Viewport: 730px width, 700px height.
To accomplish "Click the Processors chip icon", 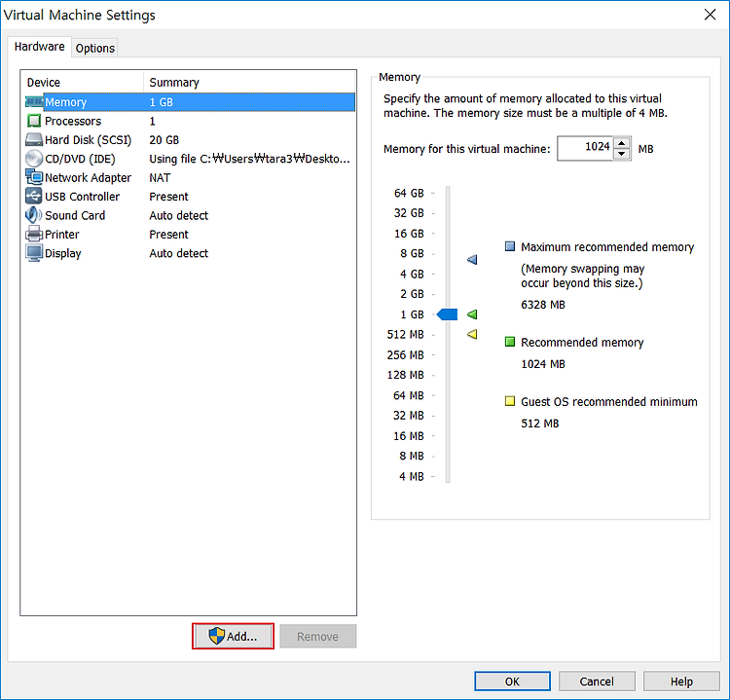I will [x=34, y=121].
